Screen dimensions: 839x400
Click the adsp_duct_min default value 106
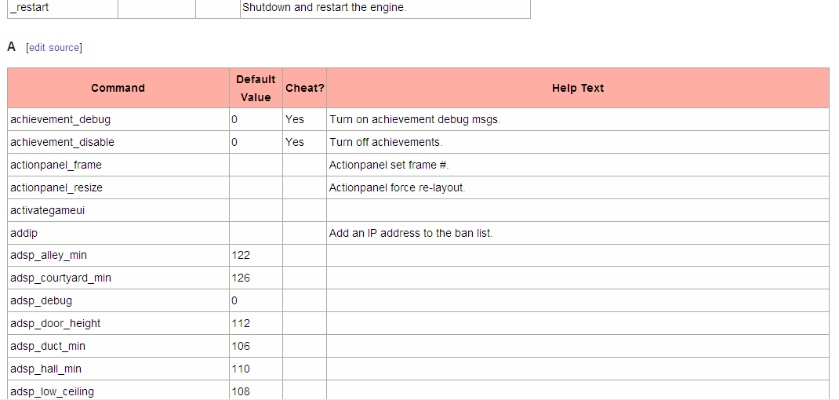pyautogui.click(x=240, y=346)
